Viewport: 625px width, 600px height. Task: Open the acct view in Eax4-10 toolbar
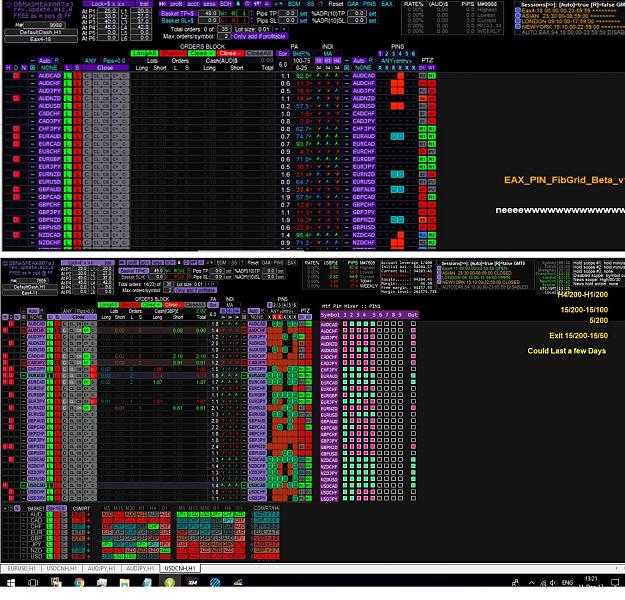point(193,4)
